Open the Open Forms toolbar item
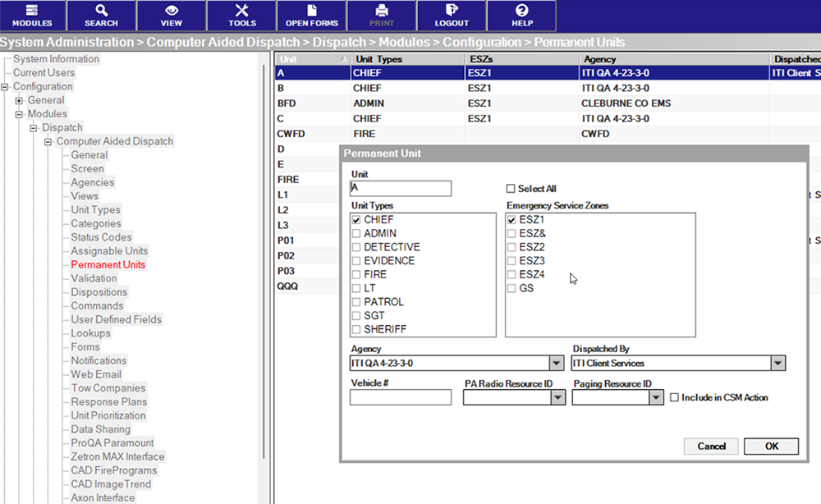Screen dimensions: 821x504 pyautogui.click(x=311, y=15)
